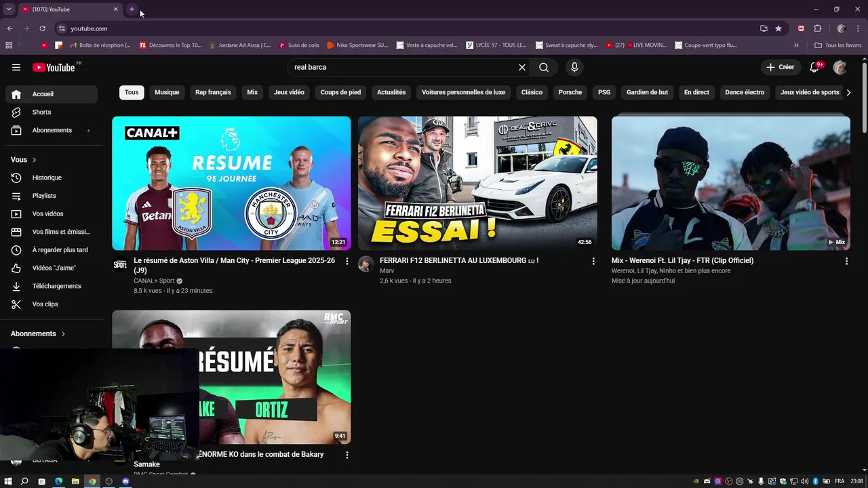The width and height of the screenshot is (868, 488).
Task: Open FERRARI F12 BERLINETTA AU LUXEMBOURG title
Action: pyautogui.click(x=459, y=260)
